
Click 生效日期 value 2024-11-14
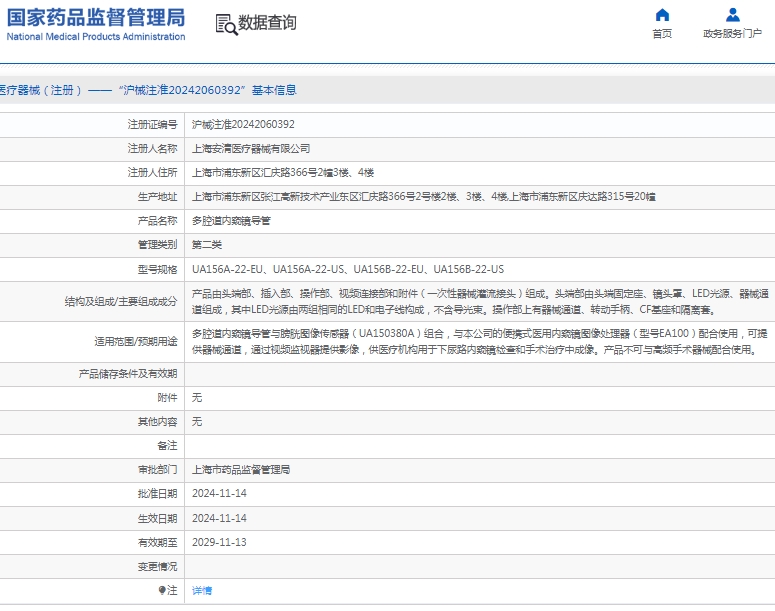(x=219, y=518)
